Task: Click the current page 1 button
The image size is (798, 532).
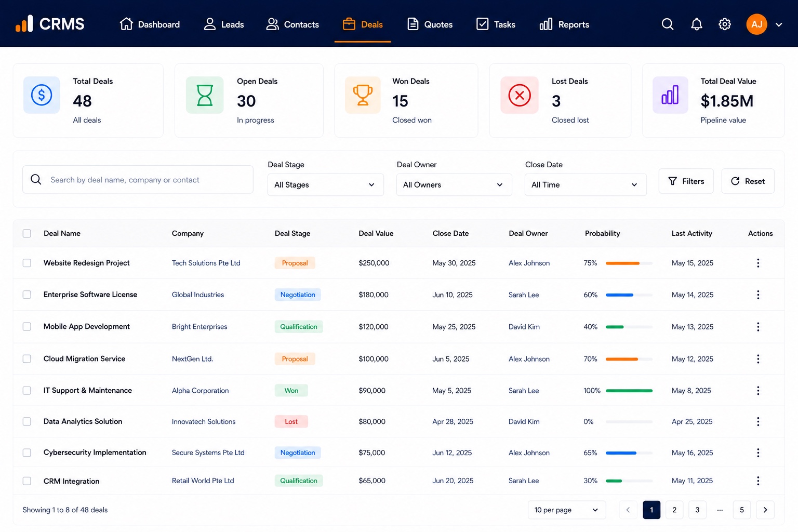Action: click(651, 510)
